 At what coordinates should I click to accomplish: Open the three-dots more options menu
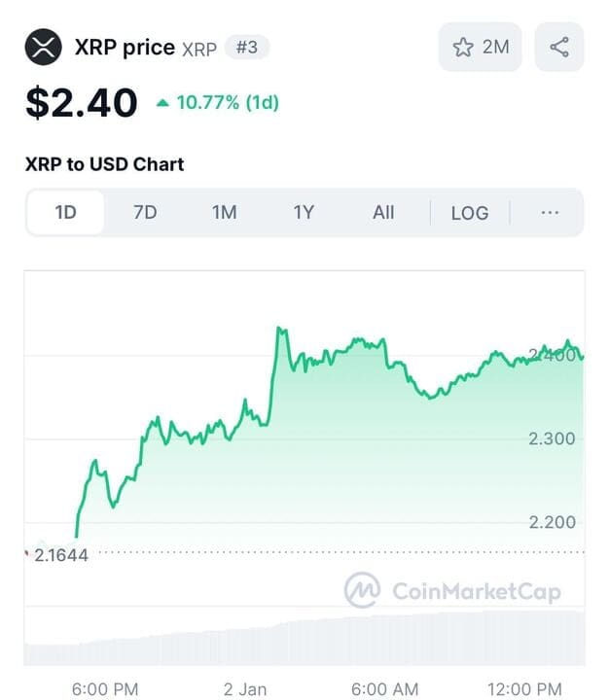coord(550,213)
